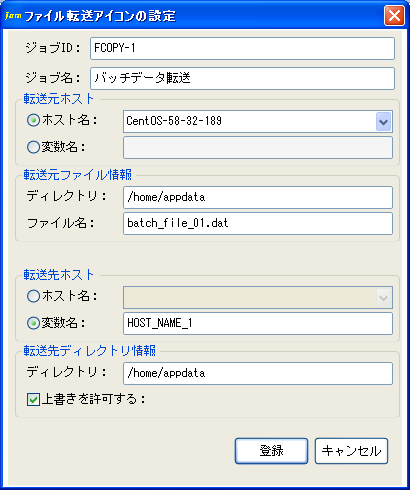Click the Jam app icon in title bar
Image resolution: width=410 pixels, height=490 pixels.
pos(13,16)
